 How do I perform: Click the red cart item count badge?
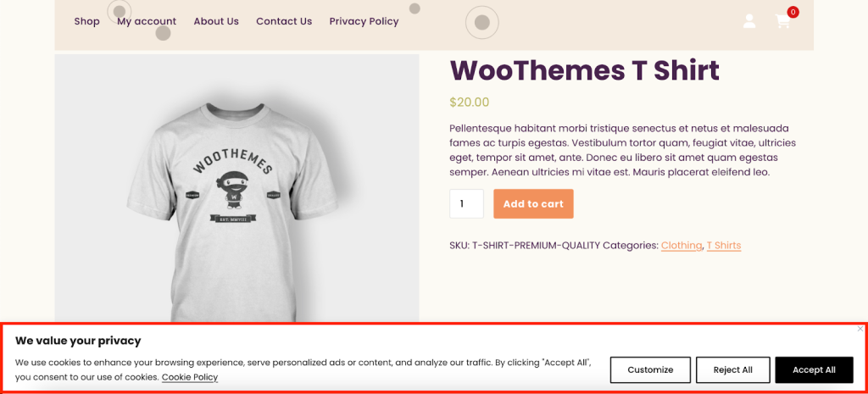pos(793,12)
